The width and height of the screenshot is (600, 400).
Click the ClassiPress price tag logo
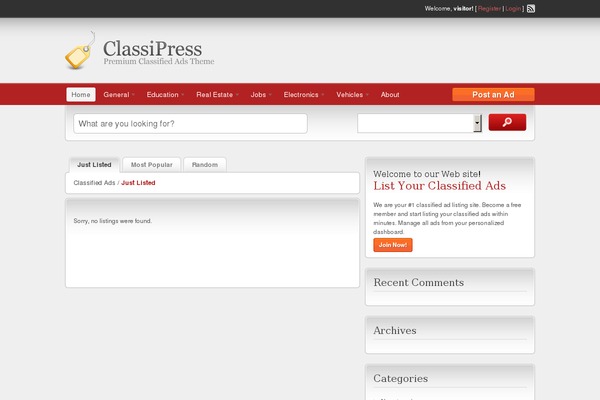coord(80,51)
